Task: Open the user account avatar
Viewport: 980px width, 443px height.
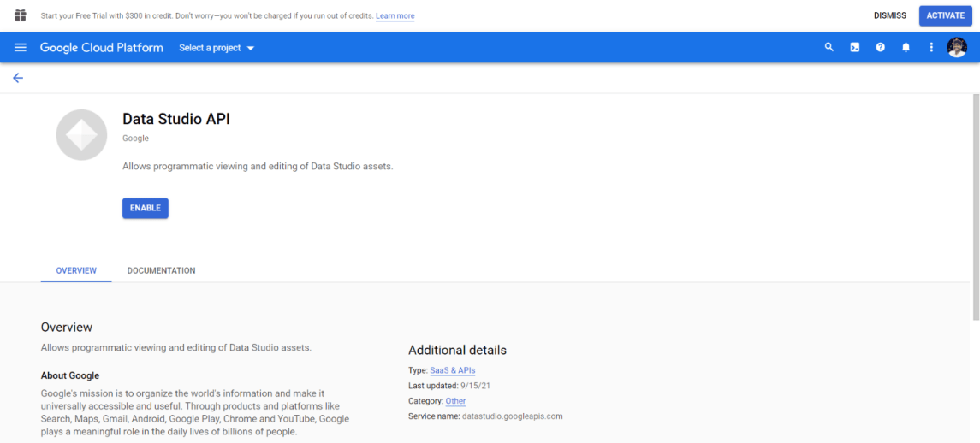Action: pos(957,48)
